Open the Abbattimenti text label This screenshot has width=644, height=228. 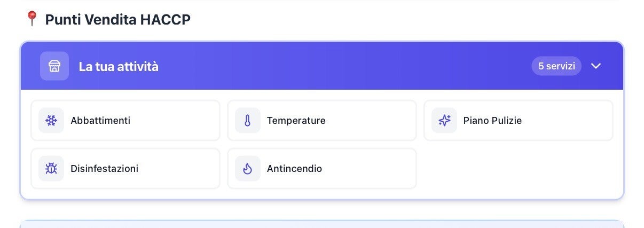pos(100,121)
